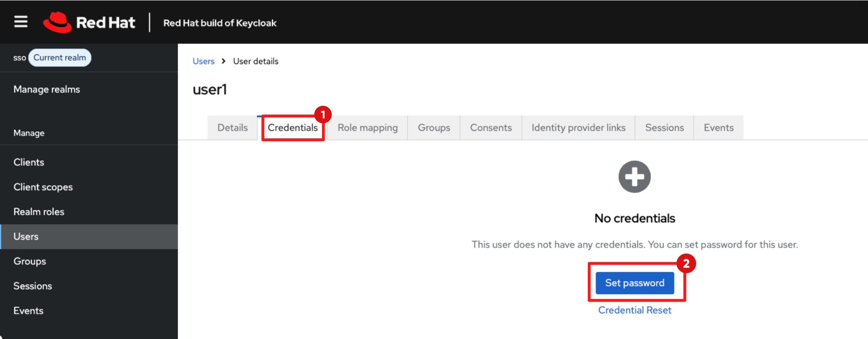Open the Credentials tab
Screen dimensions: 868x339
click(293, 127)
